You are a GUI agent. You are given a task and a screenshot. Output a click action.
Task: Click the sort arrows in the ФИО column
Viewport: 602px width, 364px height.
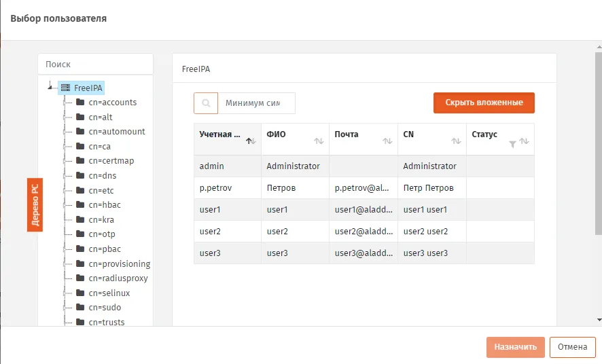pyautogui.click(x=319, y=141)
